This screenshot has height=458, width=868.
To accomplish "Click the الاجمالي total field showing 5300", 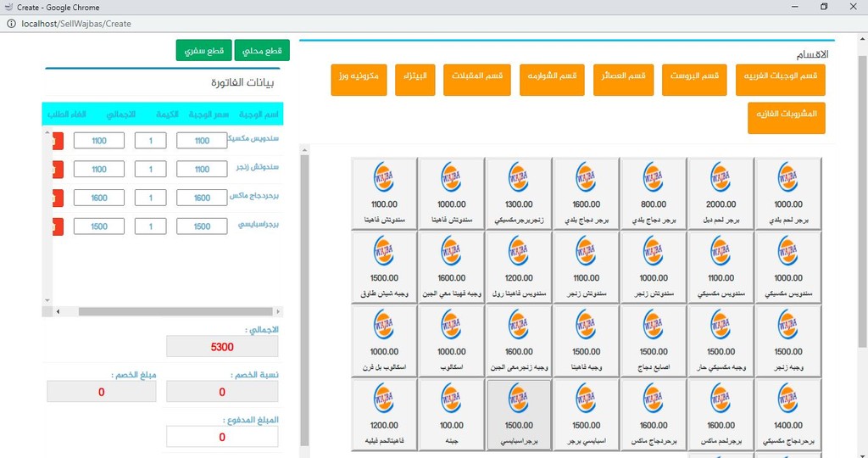I will (222, 347).
